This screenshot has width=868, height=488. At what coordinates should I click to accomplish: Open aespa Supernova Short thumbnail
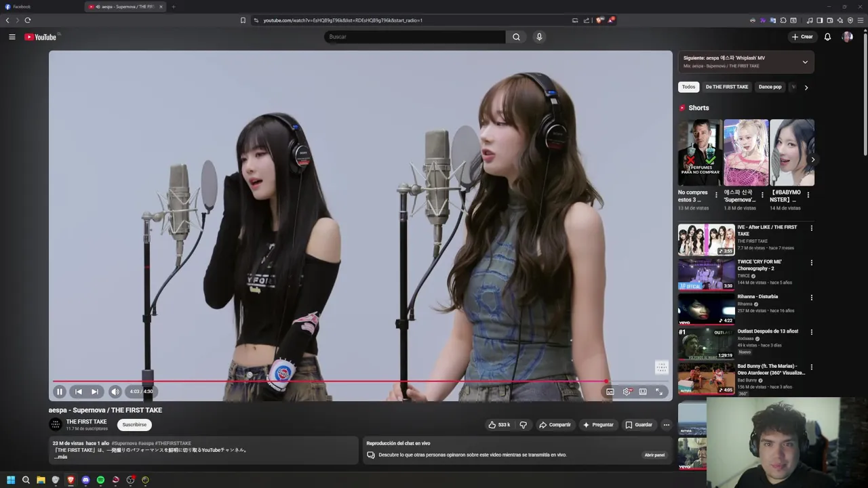[x=746, y=152]
